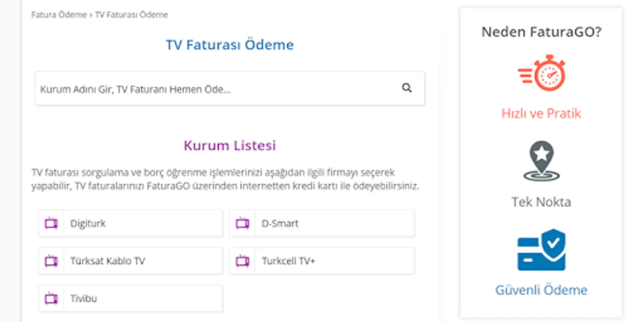This screenshot has height=322, width=644.
Task: Click the Neden FaturaGO? heading
Action: [x=541, y=32]
